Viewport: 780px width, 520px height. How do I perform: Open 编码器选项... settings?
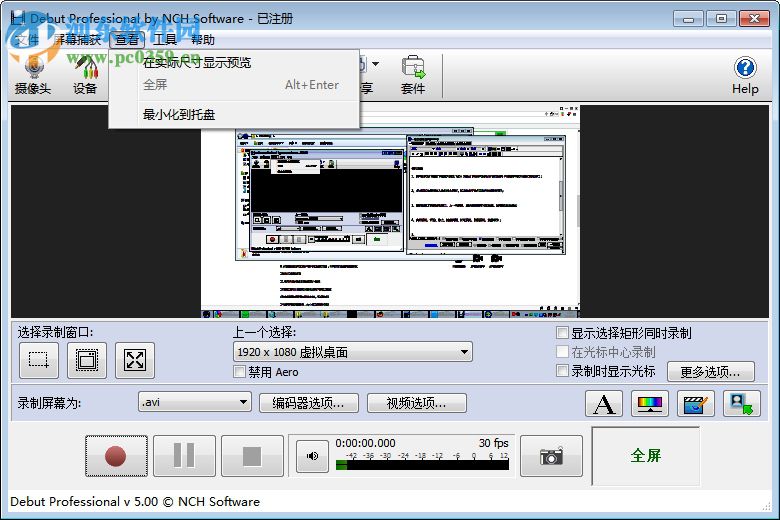pos(309,403)
